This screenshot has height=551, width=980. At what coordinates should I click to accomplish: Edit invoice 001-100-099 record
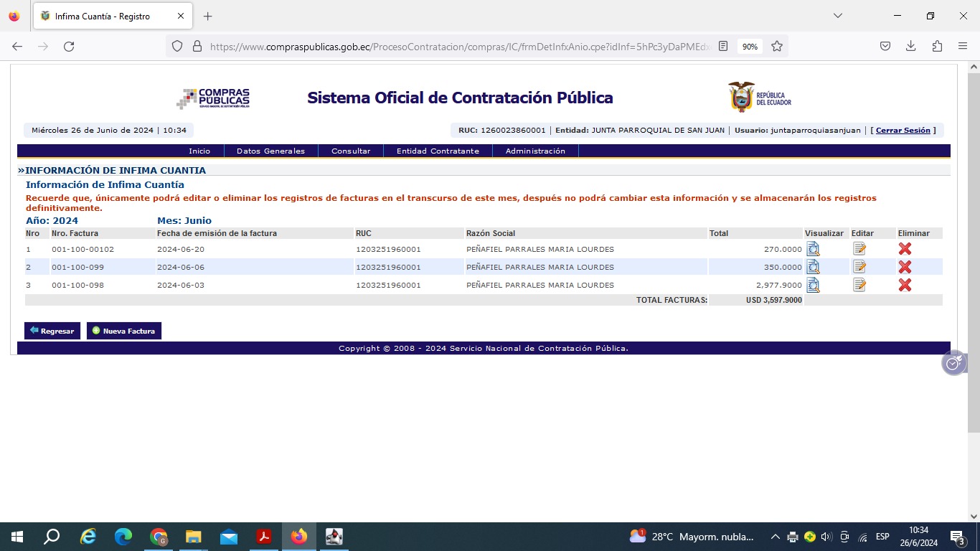click(x=859, y=267)
